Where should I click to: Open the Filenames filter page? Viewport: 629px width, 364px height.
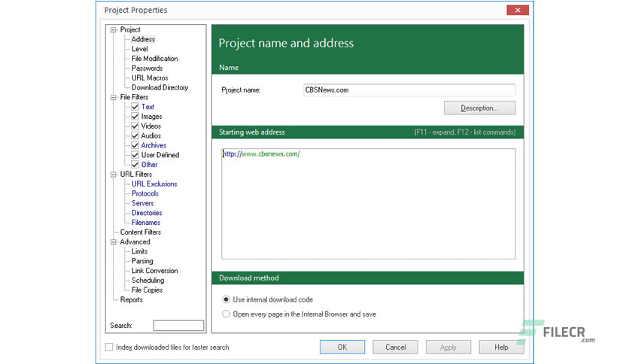pos(146,223)
